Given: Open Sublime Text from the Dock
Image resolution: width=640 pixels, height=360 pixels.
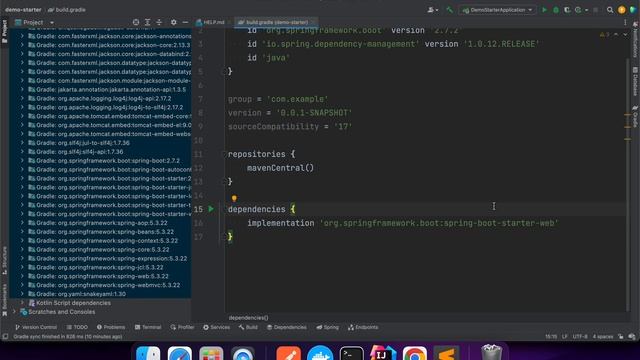Looking at the screenshot, I should (x=446, y=354).
